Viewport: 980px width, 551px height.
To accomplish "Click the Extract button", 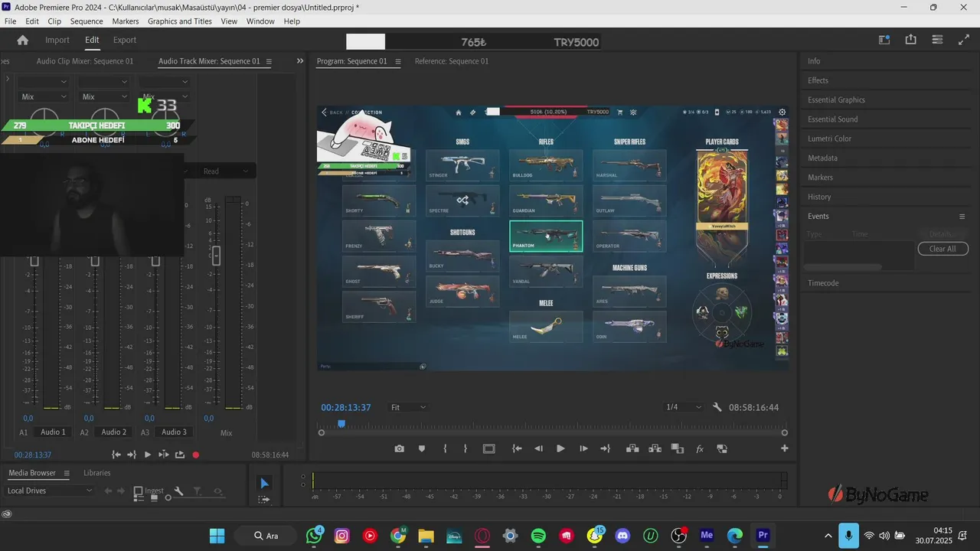I will coord(655,449).
